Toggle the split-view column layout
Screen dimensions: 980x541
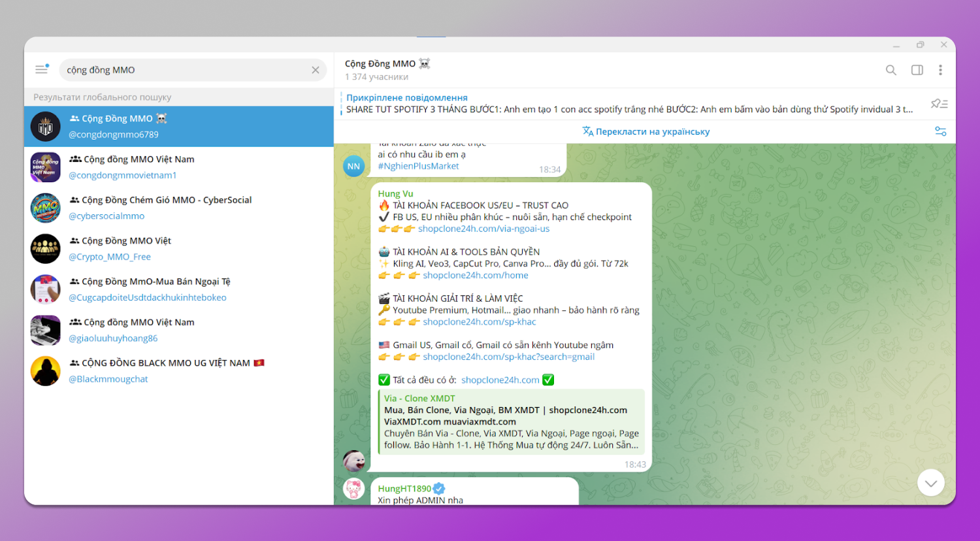(x=916, y=70)
